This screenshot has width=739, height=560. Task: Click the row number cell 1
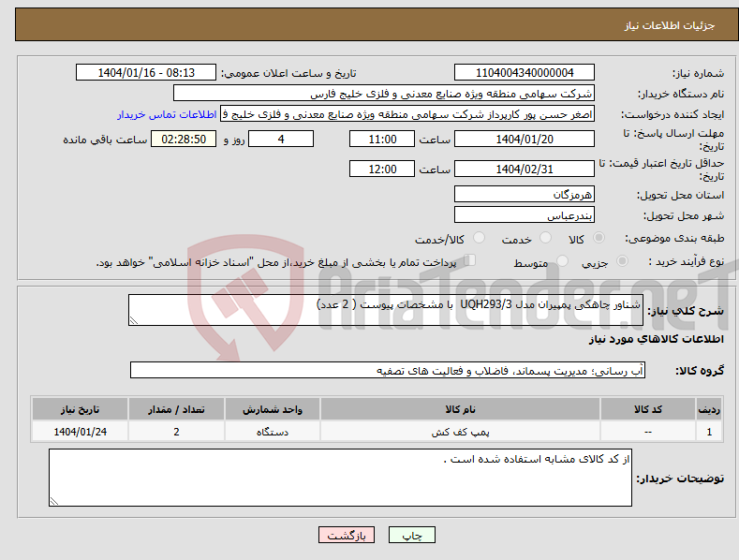pyautogui.click(x=709, y=432)
